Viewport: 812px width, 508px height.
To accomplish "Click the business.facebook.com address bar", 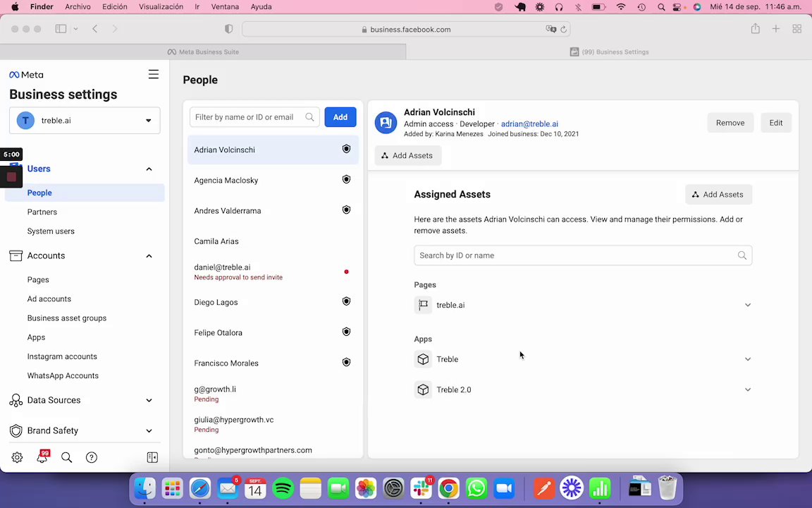I will pyautogui.click(x=406, y=30).
